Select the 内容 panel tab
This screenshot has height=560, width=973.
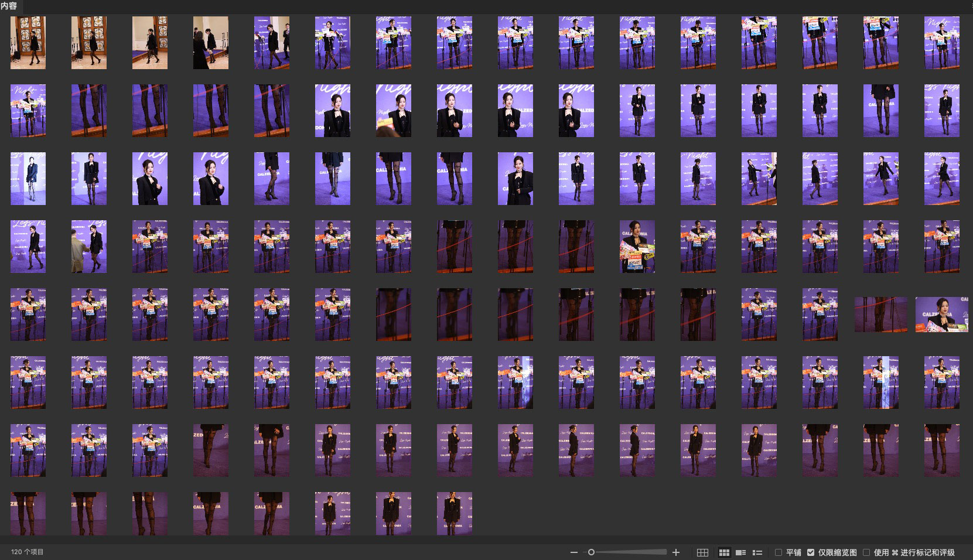click(9, 6)
